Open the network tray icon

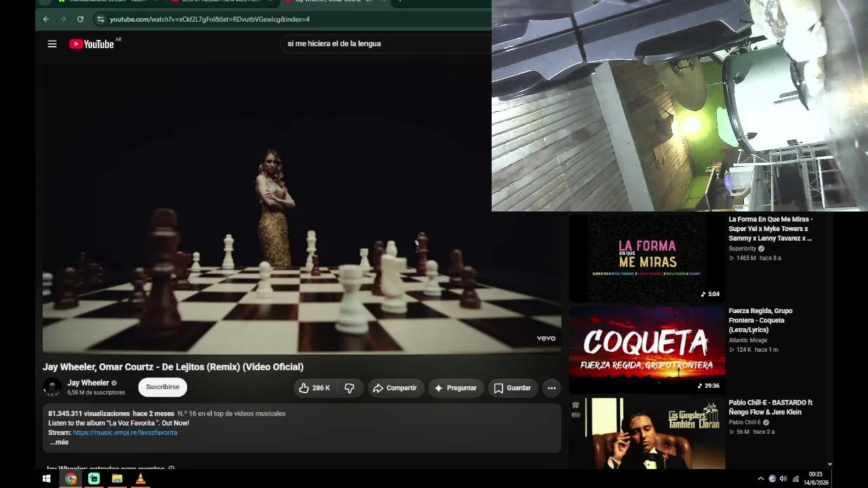[x=795, y=479]
